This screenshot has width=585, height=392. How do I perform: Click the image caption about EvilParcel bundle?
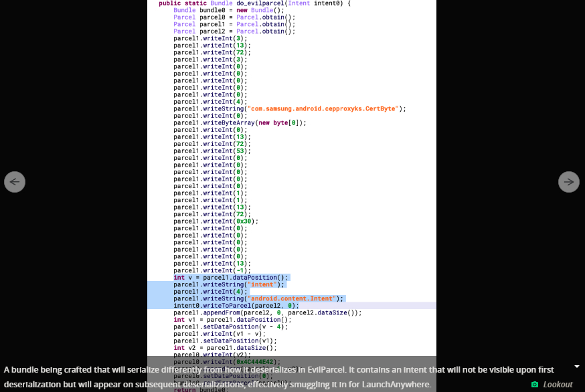[279, 377]
